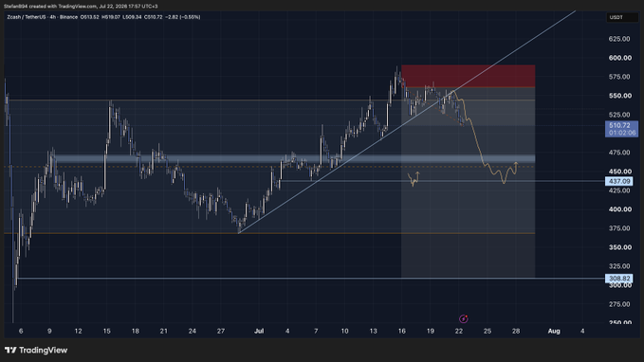Click the 475.00 price axis label
Image resolution: width=644 pixels, height=362 pixels.
(x=619, y=153)
